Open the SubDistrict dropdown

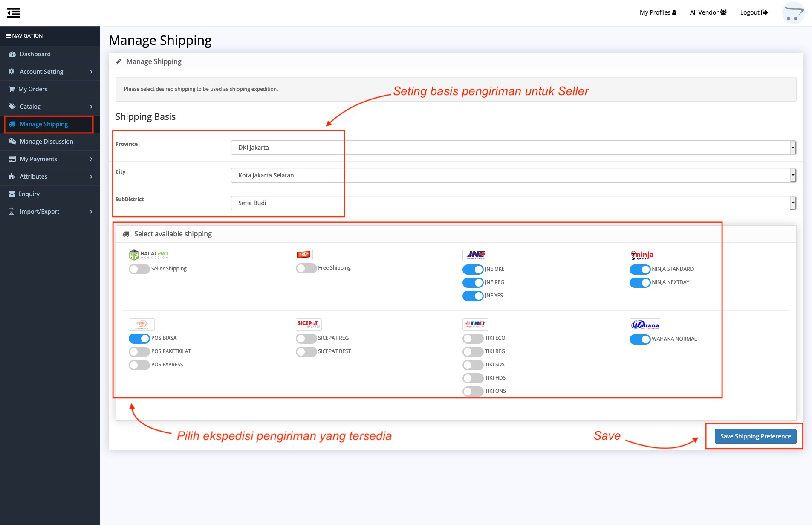click(513, 203)
